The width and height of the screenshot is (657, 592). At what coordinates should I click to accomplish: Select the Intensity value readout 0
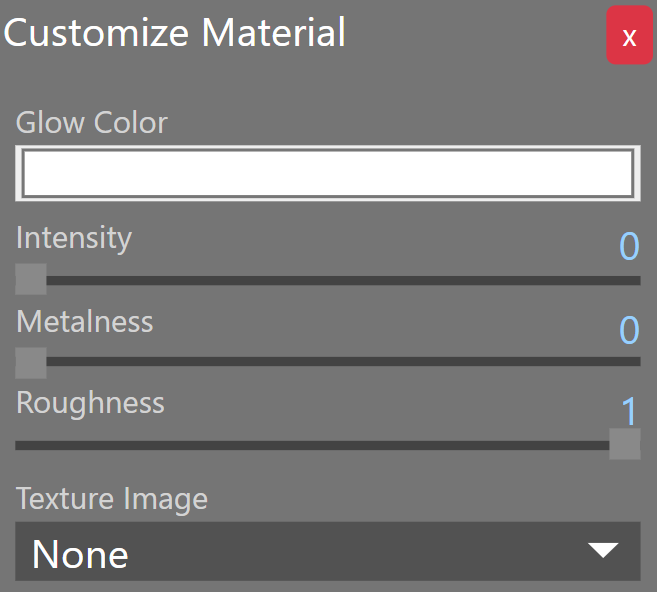pyautogui.click(x=628, y=246)
